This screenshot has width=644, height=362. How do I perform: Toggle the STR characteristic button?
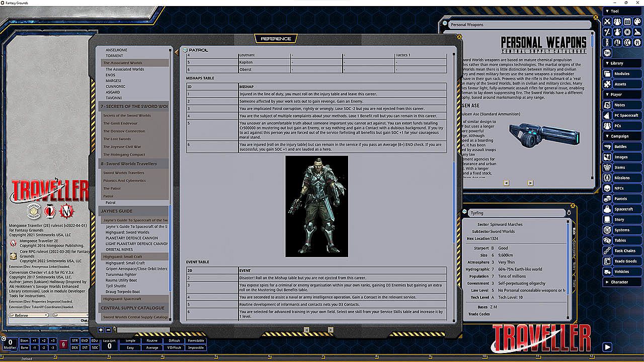tap(75, 341)
